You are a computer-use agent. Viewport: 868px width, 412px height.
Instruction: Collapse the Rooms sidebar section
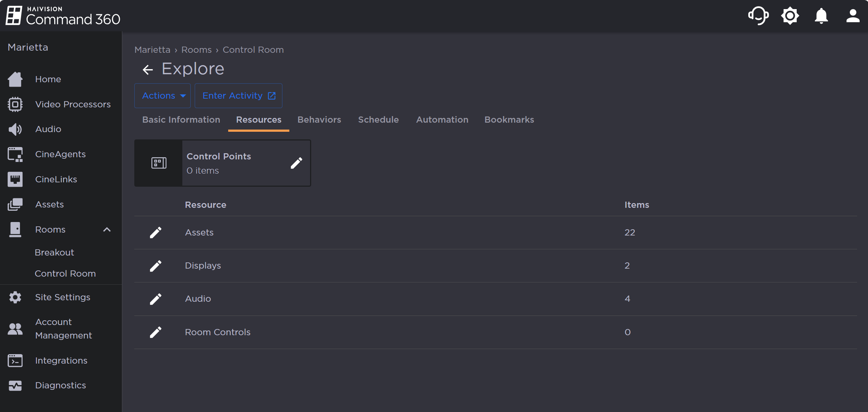[107, 230]
